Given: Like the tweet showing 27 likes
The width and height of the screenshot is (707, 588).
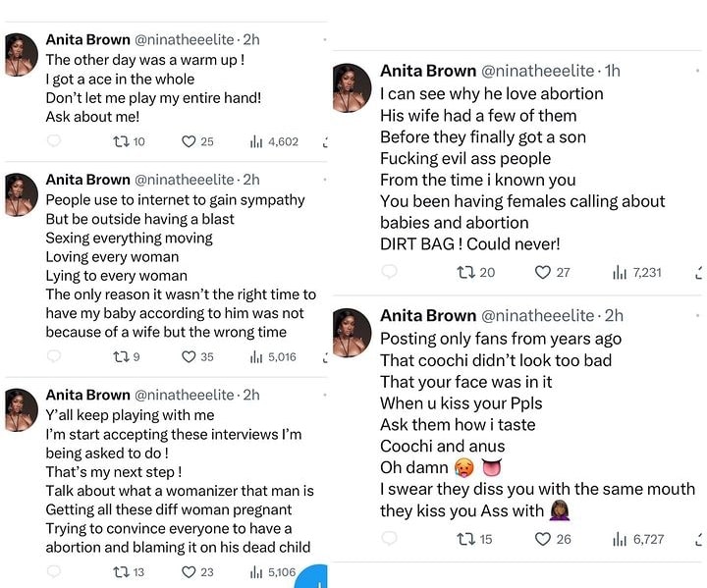Looking at the screenshot, I should click(543, 272).
